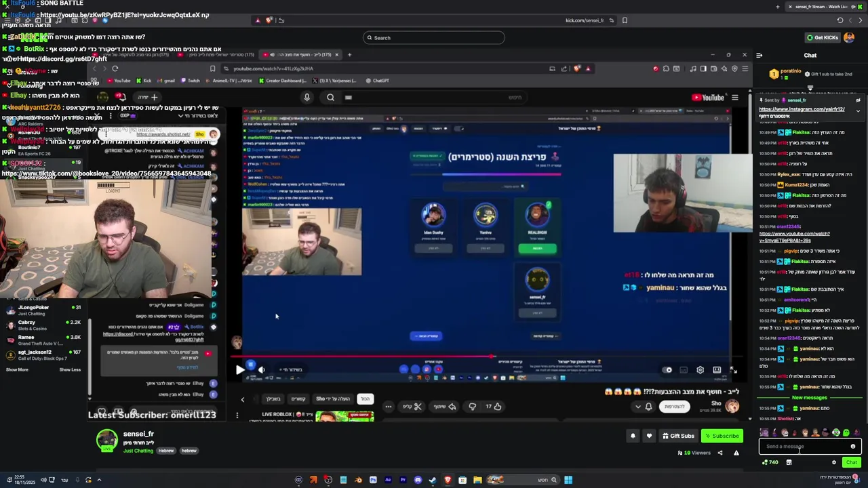Open Windows Start button
This screenshot has width=868, height=488.
(x=568, y=480)
